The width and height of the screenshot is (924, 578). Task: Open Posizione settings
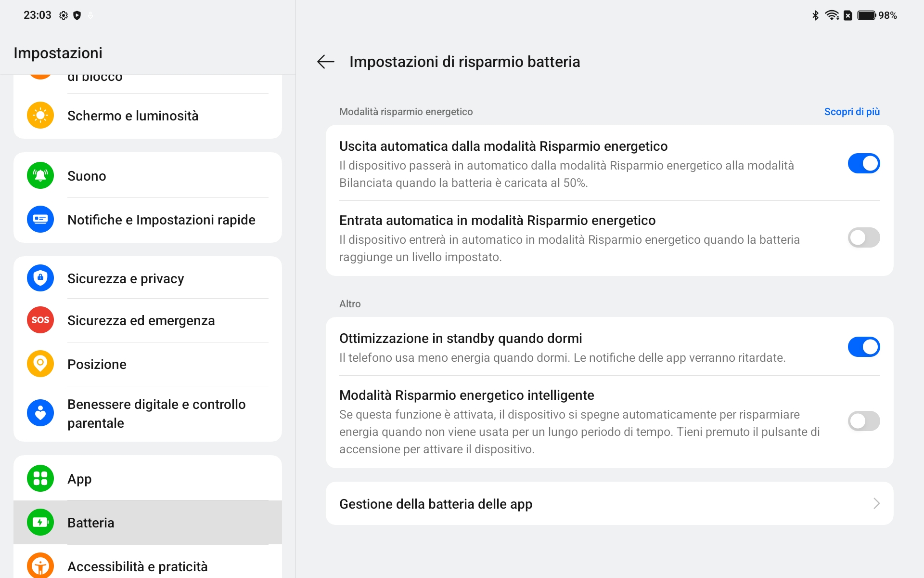click(x=148, y=364)
